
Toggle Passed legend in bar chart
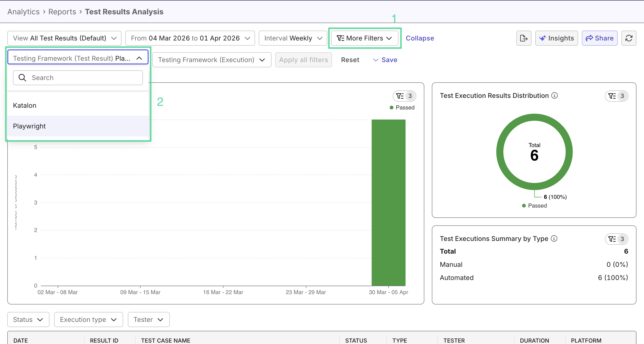pos(402,108)
